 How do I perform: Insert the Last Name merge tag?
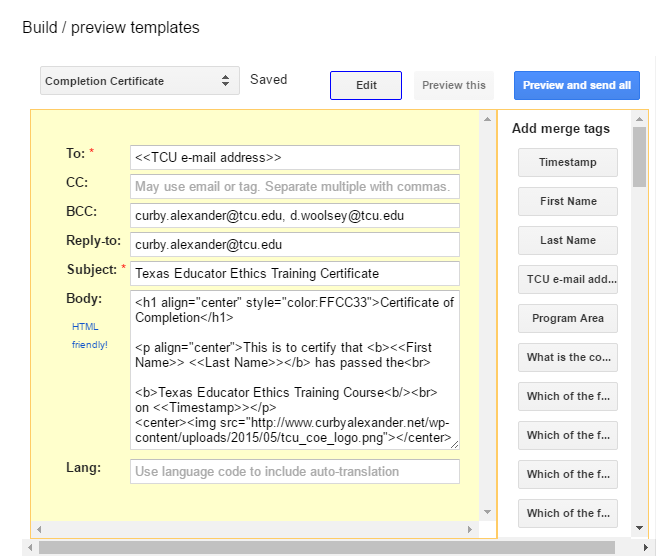(x=568, y=240)
